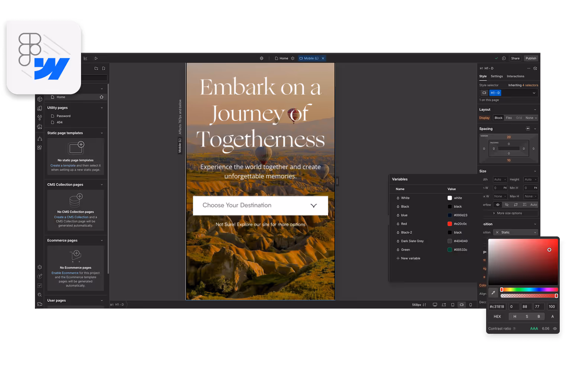Screen dimensions: 588x368
Task: Select the Home tab in the top bar
Action: click(281, 58)
